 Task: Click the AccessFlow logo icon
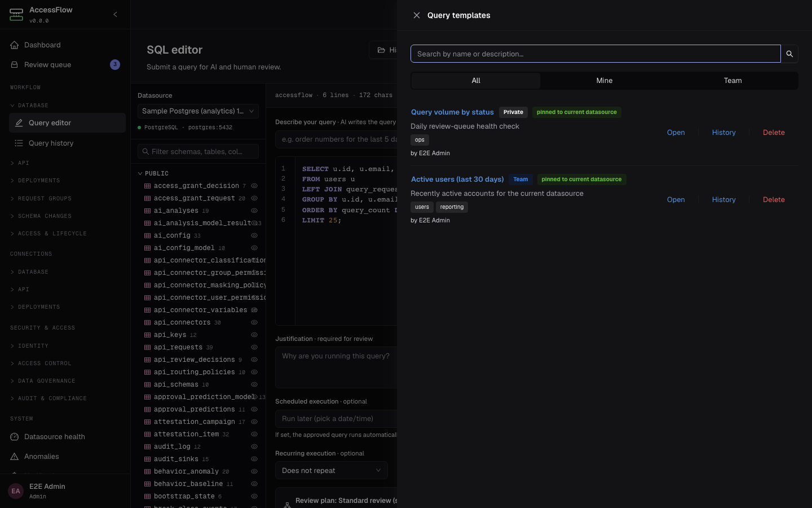tap(16, 15)
